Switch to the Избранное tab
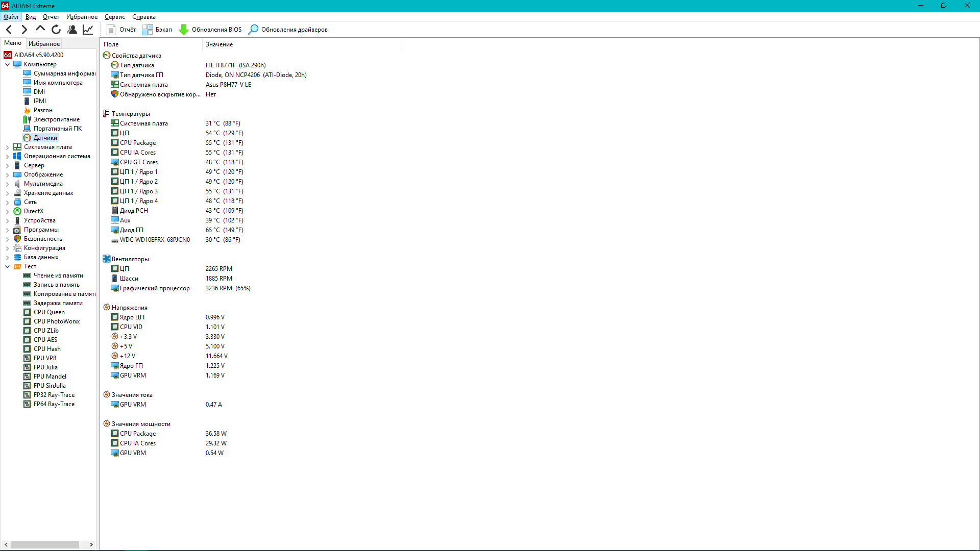This screenshot has height=551, width=980. [44, 44]
